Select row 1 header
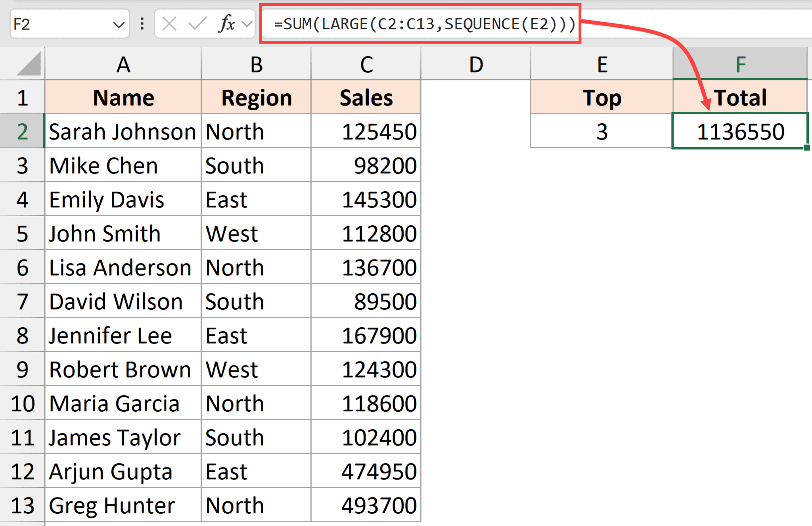The image size is (812, 526). point(22,98)
